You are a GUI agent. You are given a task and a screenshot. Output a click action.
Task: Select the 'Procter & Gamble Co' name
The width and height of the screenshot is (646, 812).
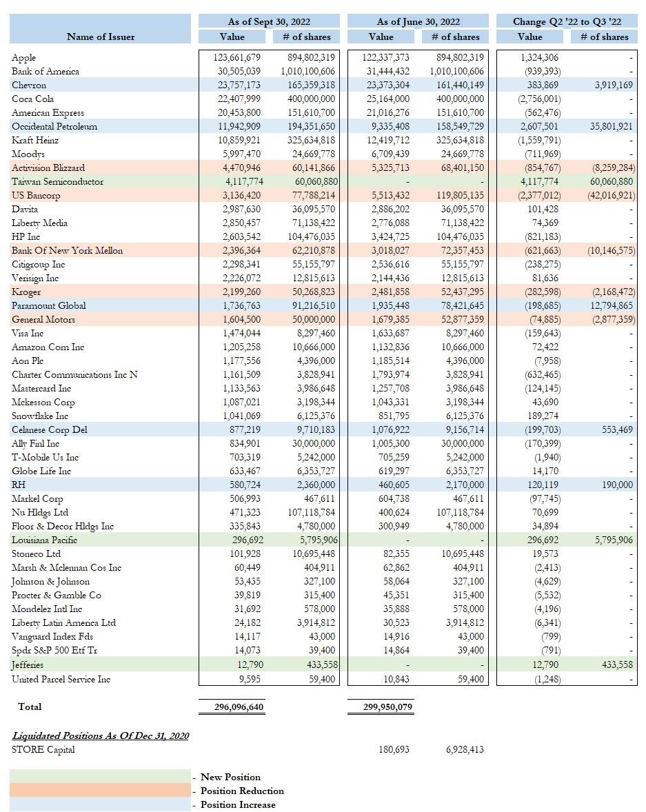[x=57, y=595]
